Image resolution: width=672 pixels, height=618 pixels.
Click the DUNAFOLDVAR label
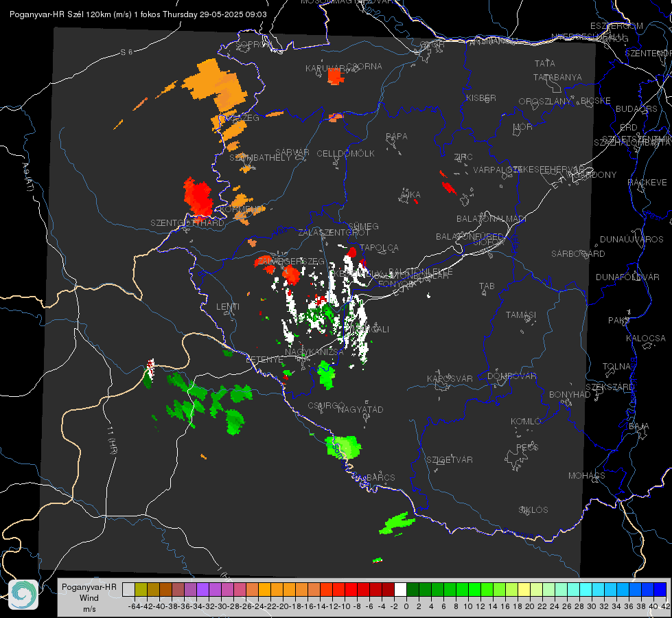[627, 277]
